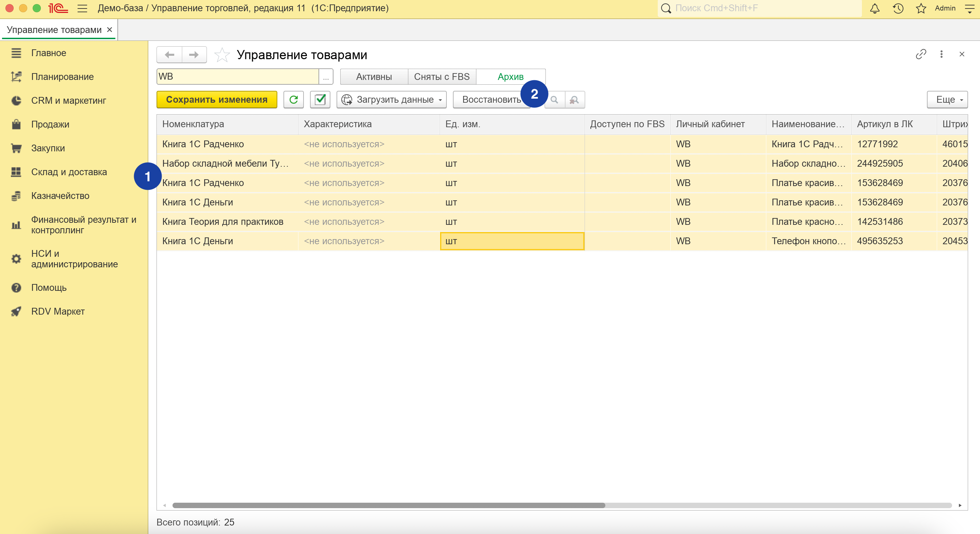This screenshot has height=534, width=980.
Task: Open notifications bell icon
Action: (875, 9)
